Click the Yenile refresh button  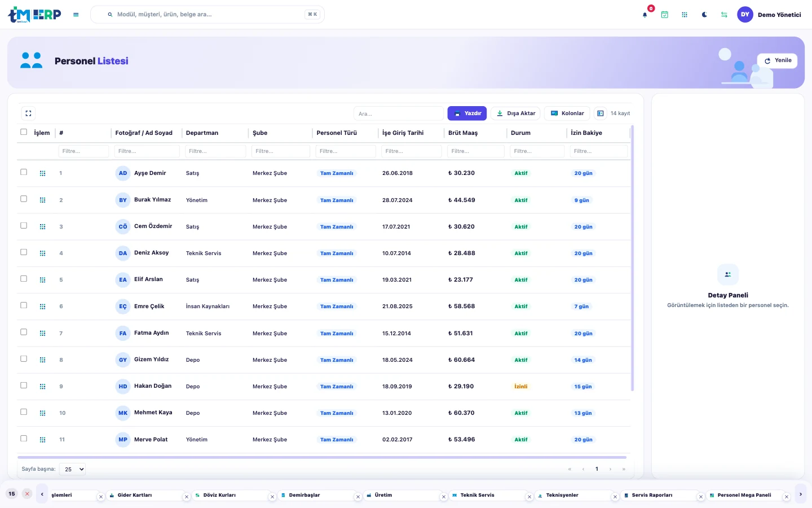pyautogui.click(x=778, y=60)
